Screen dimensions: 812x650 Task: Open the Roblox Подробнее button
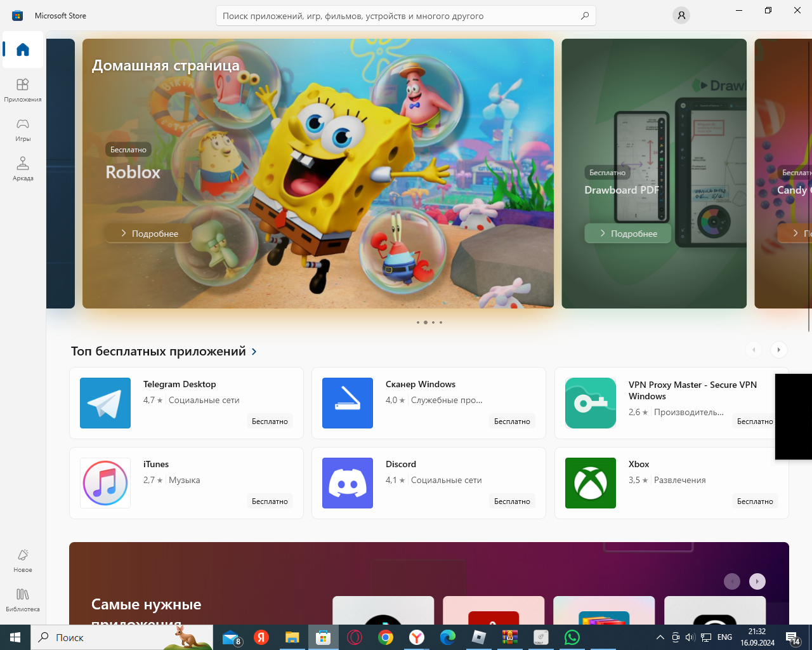(x=149, y=233)
